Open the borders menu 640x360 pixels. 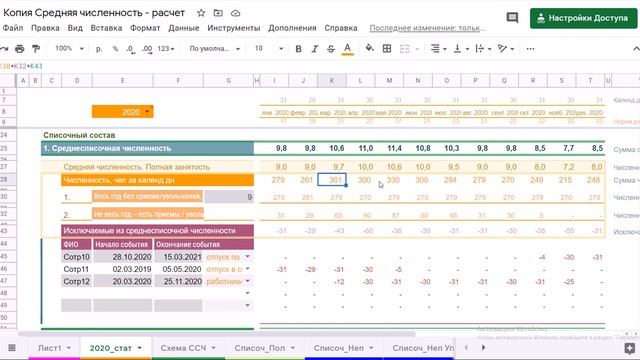[x=387, y=49]
